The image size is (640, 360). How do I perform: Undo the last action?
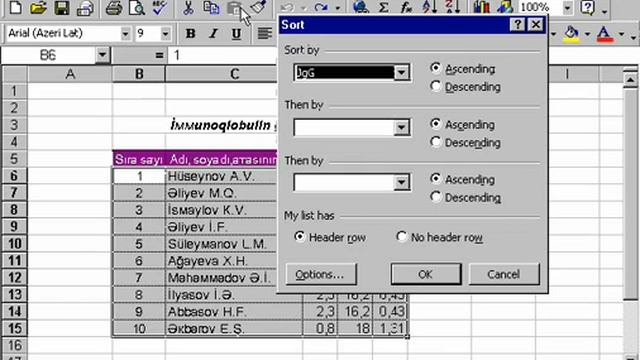[287, 7]
